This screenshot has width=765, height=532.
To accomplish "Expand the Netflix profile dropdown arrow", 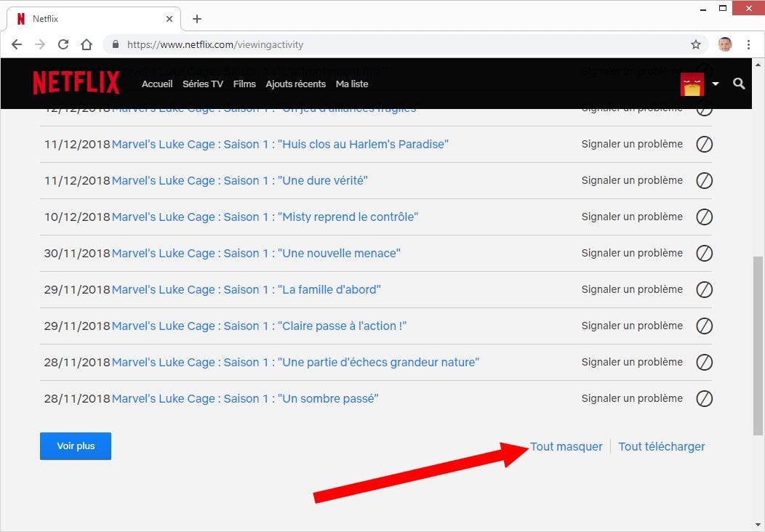I will tap(716, 84).
